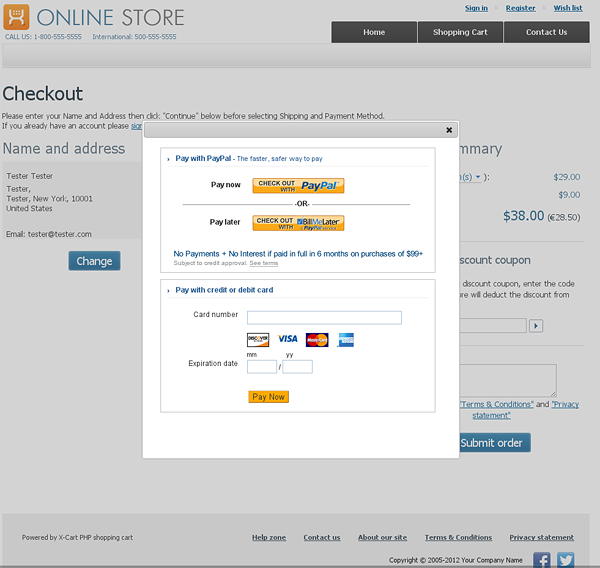The height and width of the screenshot is (568, 600).
Task: Check out with Bill Me Later button
Action: 298,223
